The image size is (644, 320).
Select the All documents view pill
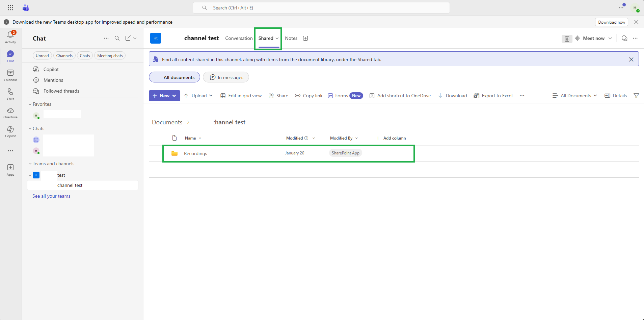(x=175, y=77)
